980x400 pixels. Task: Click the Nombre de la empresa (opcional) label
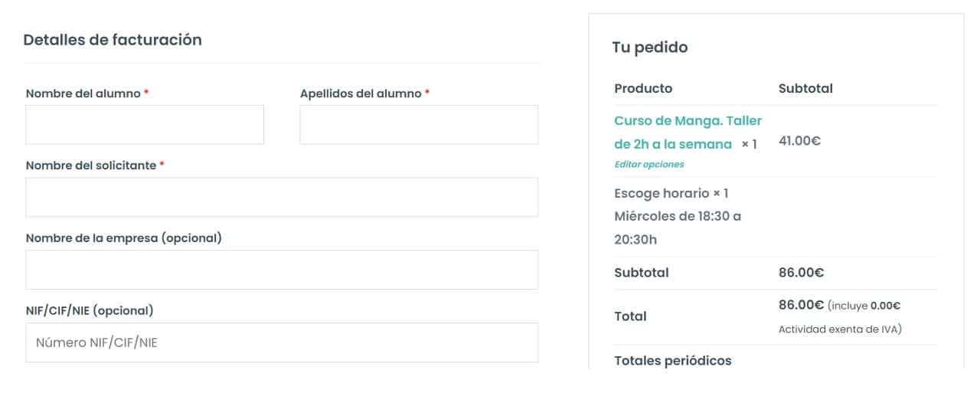tap(124, 238)
